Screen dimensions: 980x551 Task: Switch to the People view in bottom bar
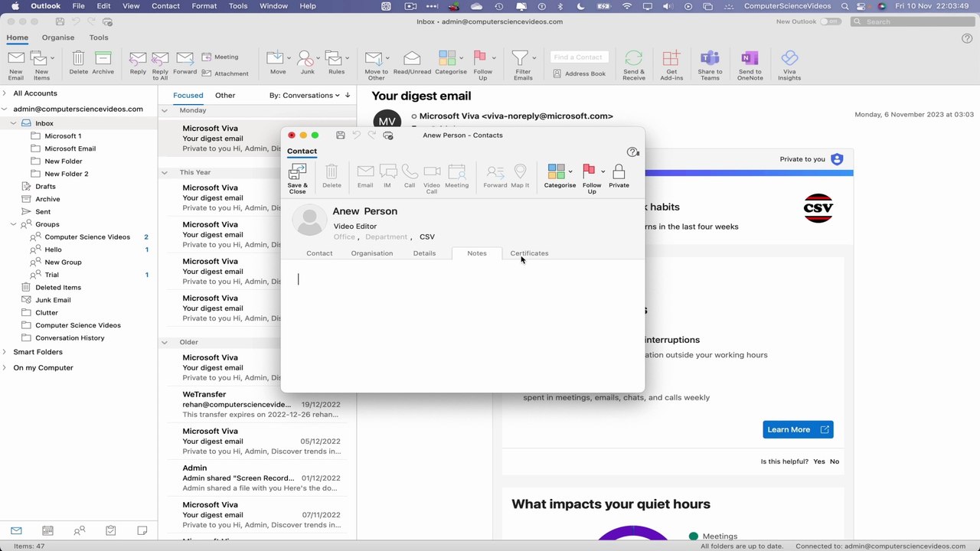79,530
